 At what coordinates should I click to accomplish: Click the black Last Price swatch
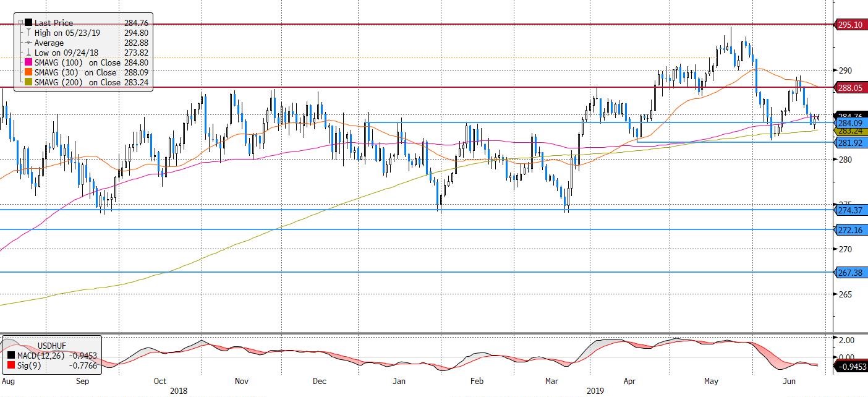pos(28,23)
